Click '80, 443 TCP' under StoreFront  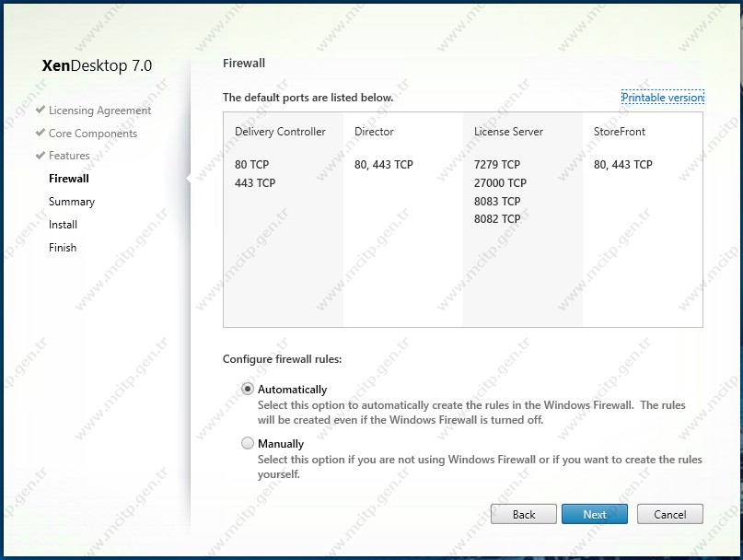pos(623,165)
